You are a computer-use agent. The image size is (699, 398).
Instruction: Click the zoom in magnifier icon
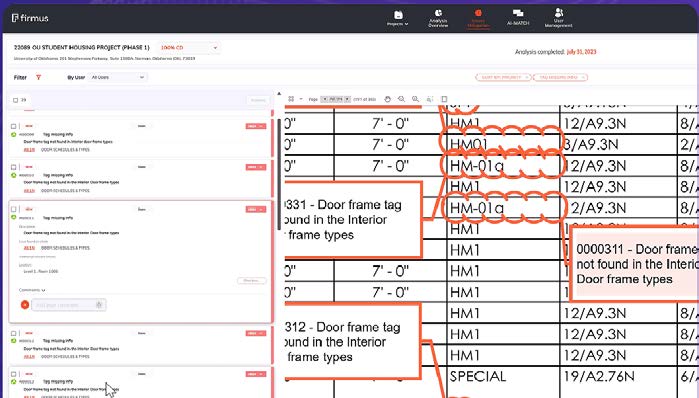tap(415, 99)
